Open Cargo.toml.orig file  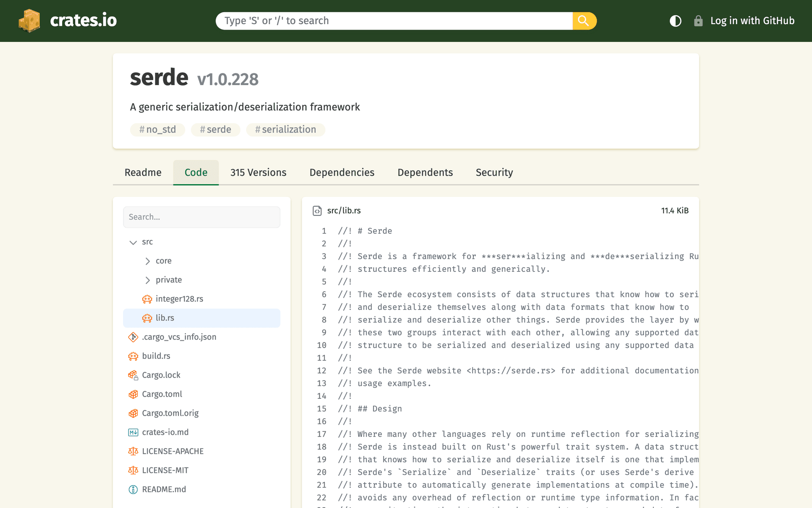point(170,413)
